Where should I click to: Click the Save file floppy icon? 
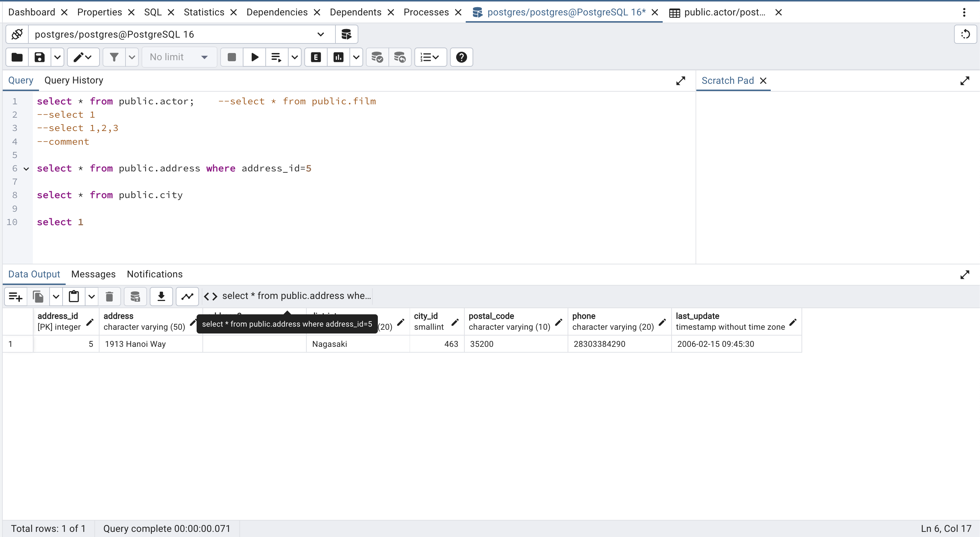(x=40, y=57)
